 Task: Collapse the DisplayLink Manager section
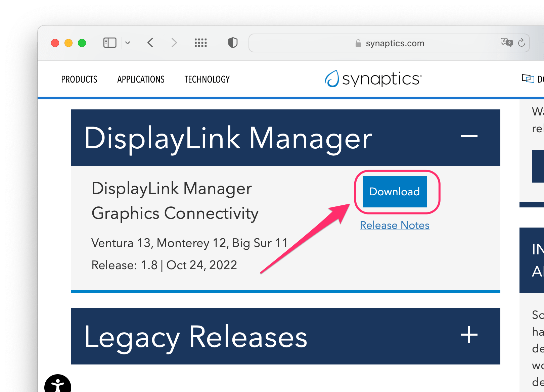pos(469,136)
